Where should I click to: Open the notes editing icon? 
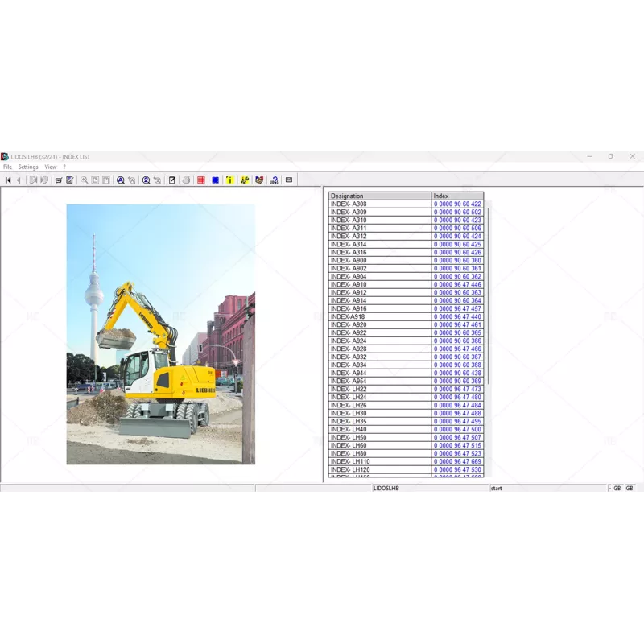[172, 181]
